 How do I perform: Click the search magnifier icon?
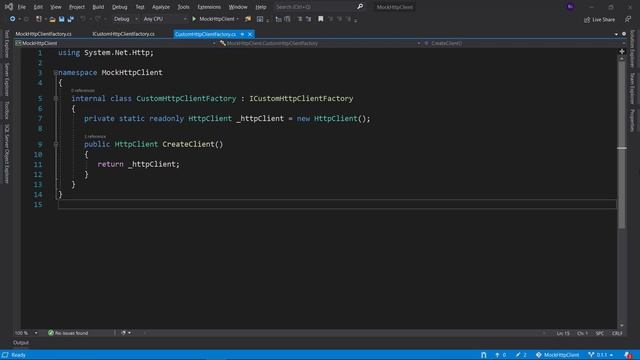pos(360,7)
